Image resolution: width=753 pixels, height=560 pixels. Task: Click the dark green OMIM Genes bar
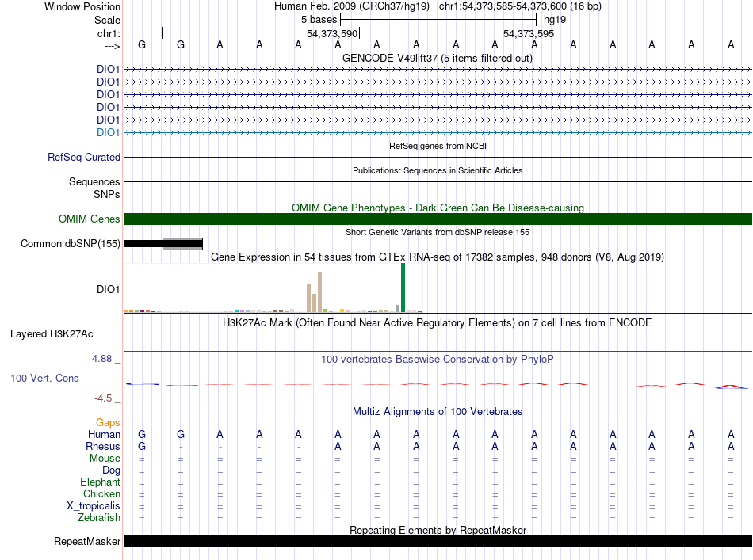(x=438, y=219)
